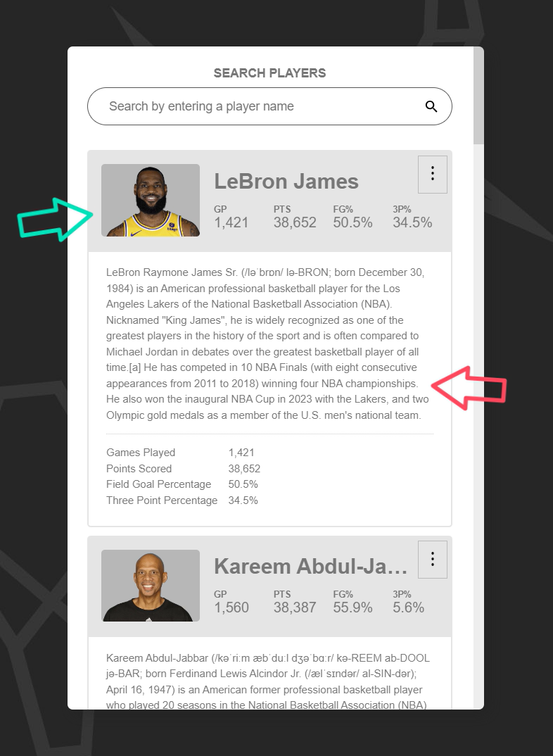Screen dimensions: 553x756
Task: Click LeBron's 3P% 34.5% header stat
Action: 412,217
